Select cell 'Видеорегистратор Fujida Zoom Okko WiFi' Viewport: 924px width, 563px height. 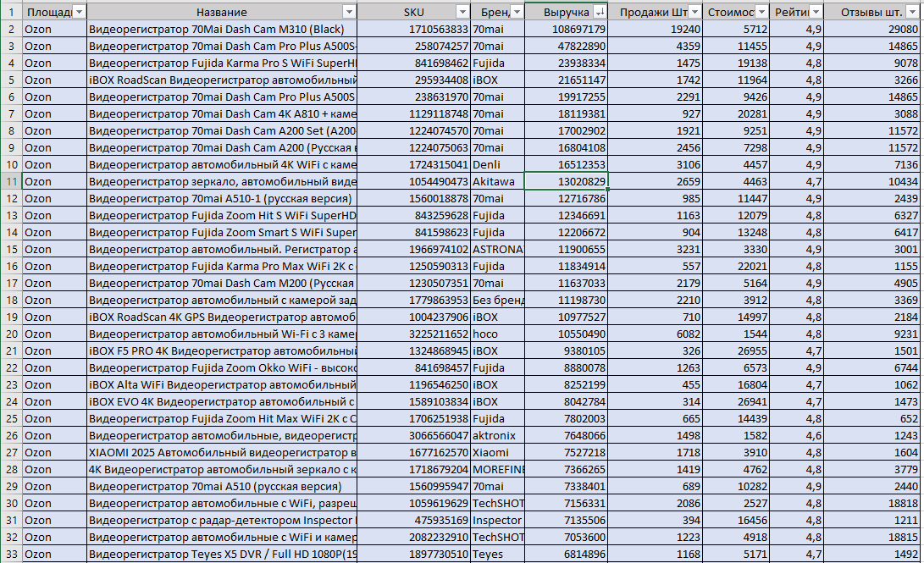[x=222, y=368]
